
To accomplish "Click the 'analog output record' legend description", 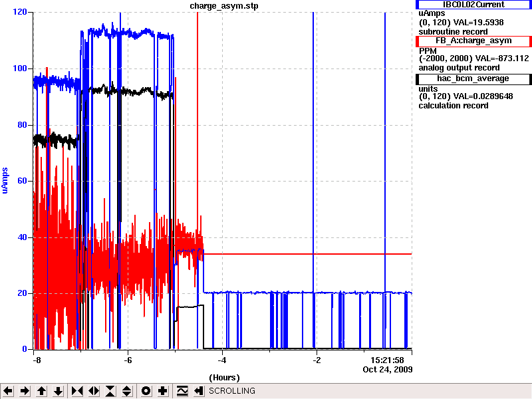I will click(459, 68).
